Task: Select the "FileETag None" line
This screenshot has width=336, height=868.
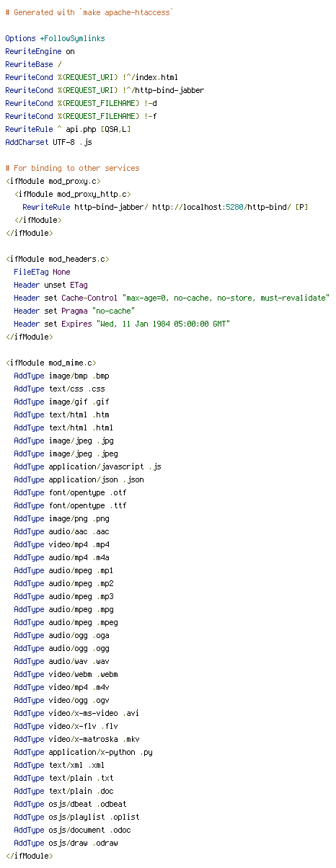Action: (x=42, y=272)
